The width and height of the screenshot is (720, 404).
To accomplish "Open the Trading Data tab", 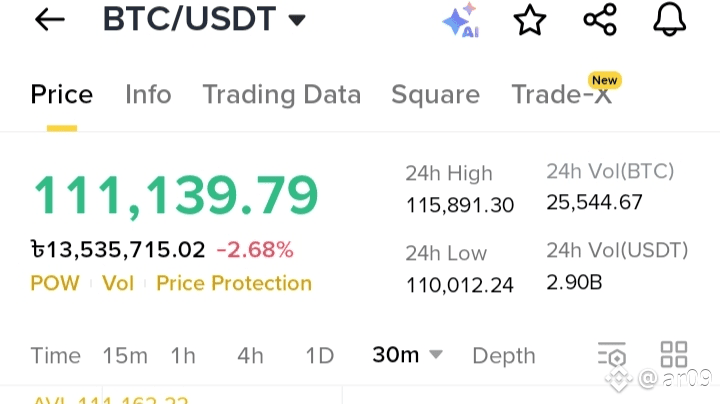I will pyautogui.click(x=281, y=95).
